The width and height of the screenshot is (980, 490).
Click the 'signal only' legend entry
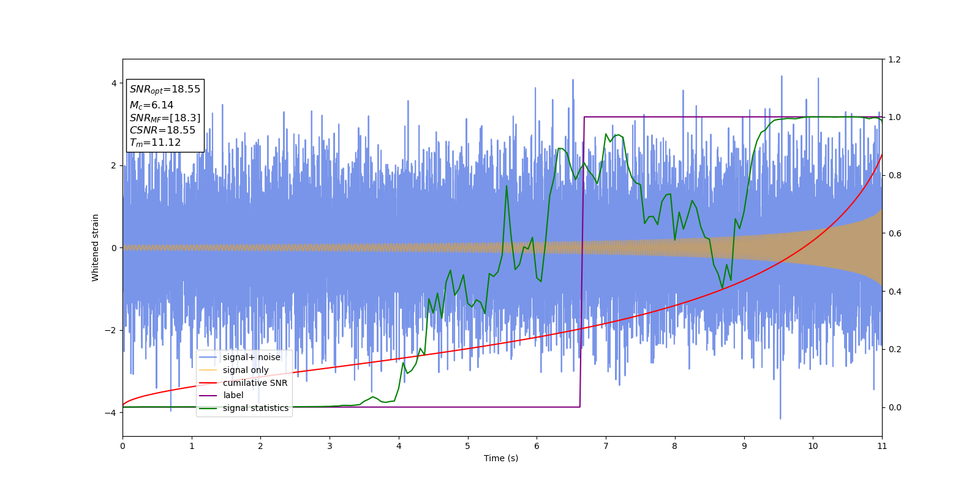[246, 370]
